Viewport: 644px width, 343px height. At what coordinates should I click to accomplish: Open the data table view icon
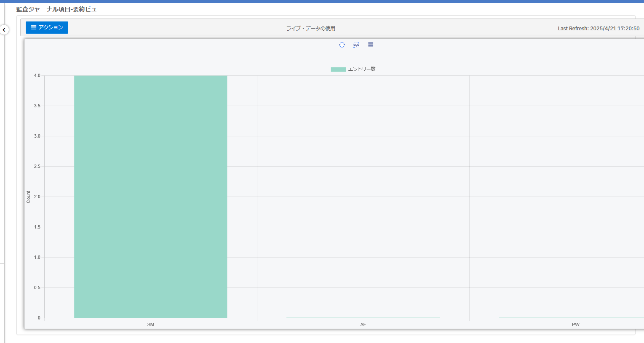[371, 45]
